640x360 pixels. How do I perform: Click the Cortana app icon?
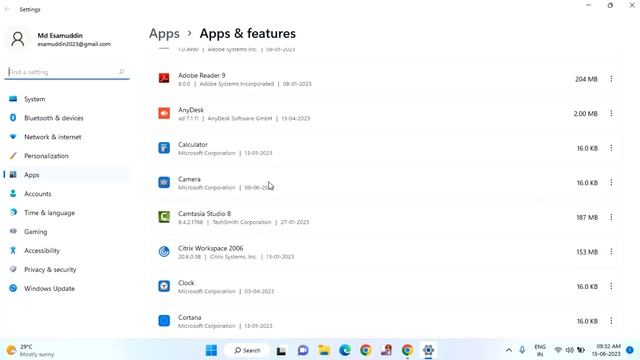pos(164,321)
